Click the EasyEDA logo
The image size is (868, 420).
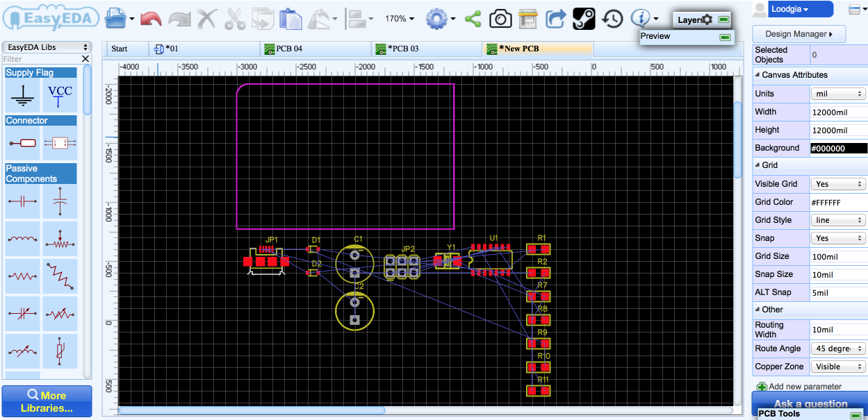[51, 19]
